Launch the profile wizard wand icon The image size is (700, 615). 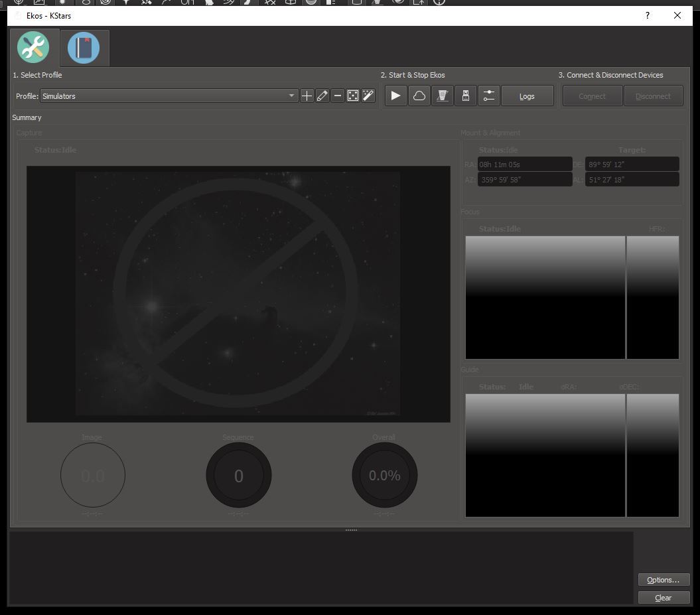(368, 96)
